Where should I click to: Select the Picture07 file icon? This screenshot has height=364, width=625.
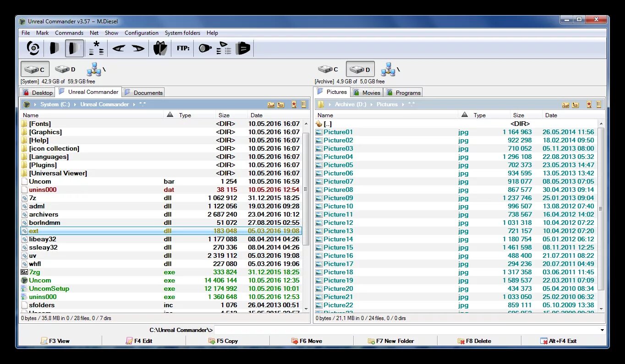point(319,181)
